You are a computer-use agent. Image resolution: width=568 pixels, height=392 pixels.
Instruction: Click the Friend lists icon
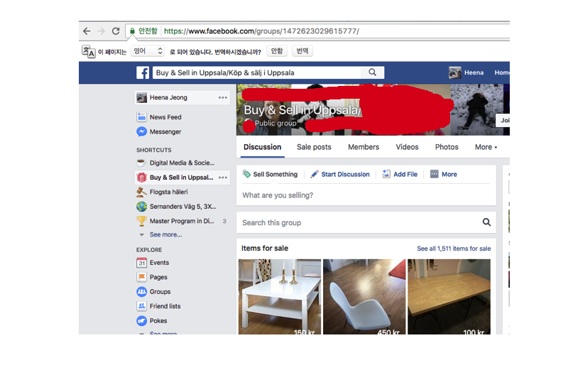click(x=141, y=306)
